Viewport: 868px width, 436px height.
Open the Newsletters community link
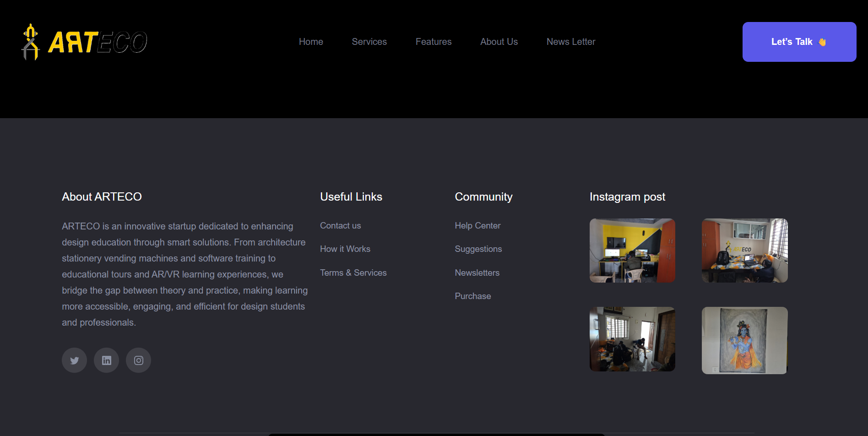pos(477,273)
